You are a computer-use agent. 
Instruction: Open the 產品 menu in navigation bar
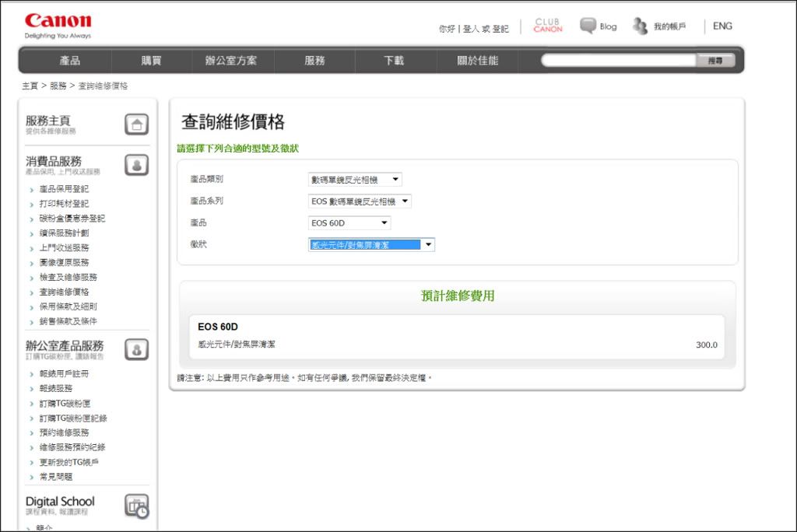click(x=69, y=61)
